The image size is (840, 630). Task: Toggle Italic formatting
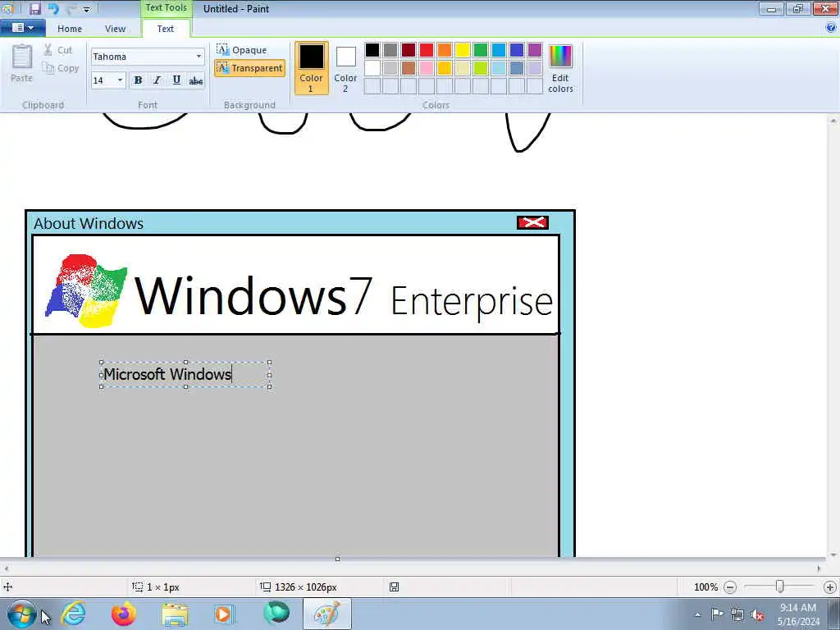coord(157,80)
